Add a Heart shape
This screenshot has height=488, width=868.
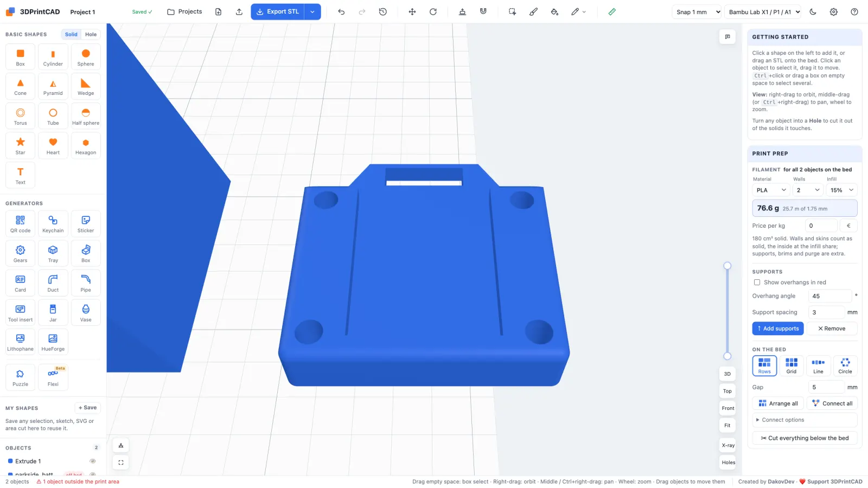53,145
